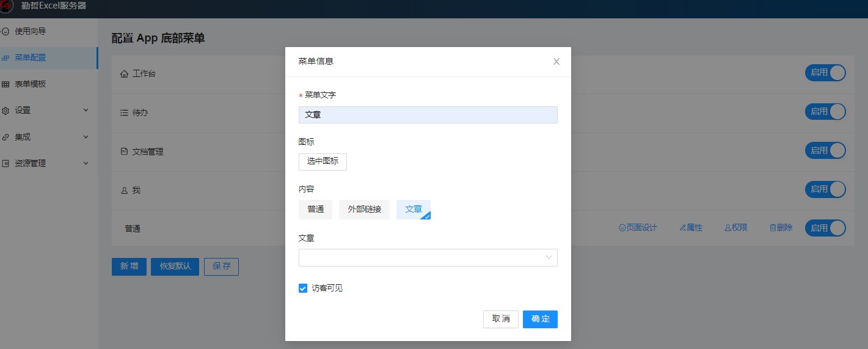Viewport: 868px width, 349px height.
Task: Open 页面设计 for the 普通 menu row
Action: [638, 228]
